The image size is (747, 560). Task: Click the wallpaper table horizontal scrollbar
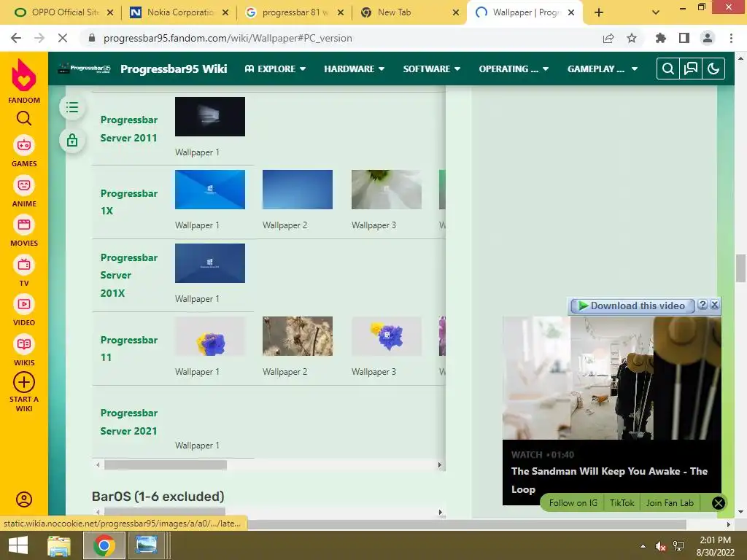click(166, 464)
